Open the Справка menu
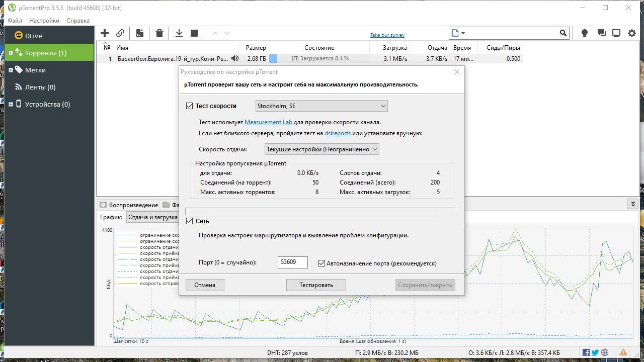The height and width of the screenshot is (362, 644). click(78, 21)
